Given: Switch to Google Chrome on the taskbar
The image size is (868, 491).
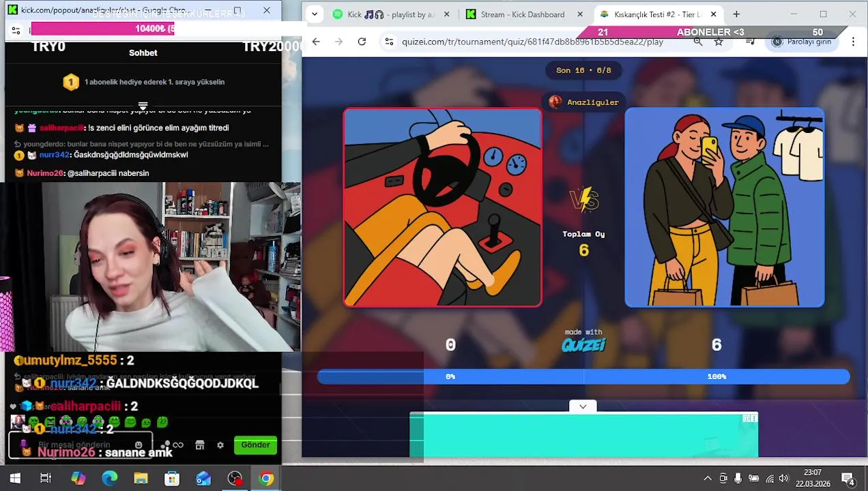Looking at the screenshot, I should tap(266, 479).
